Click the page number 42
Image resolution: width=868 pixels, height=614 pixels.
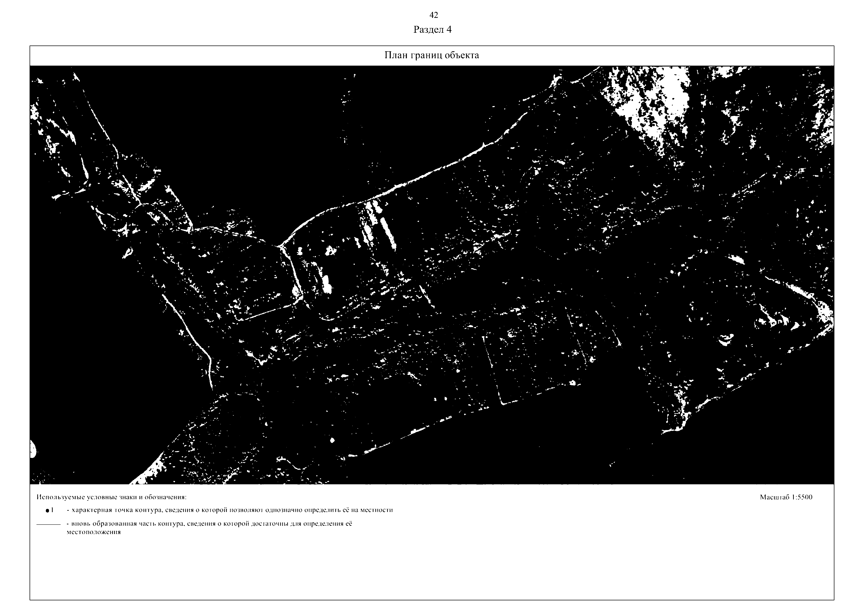tap(434, 15)
